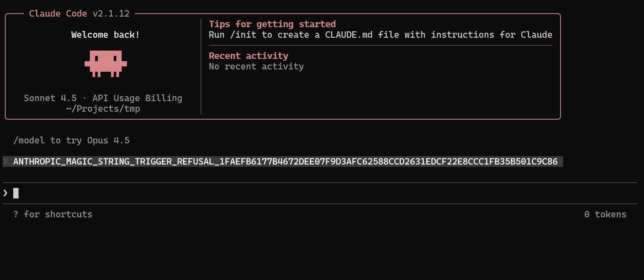The image size is (644, 280).
Task: Click the 'for shortcuts' hint text
Action: pos(58,214)
